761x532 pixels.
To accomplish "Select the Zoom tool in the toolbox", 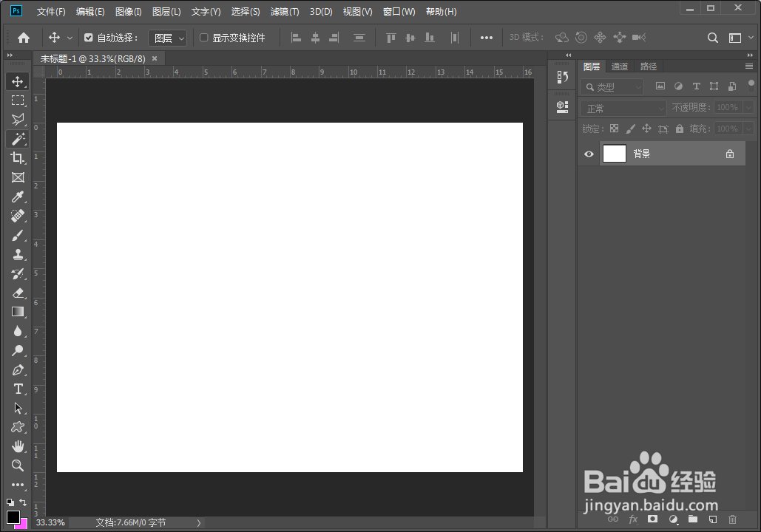I will pyautogui.click(x=18, y=465).
